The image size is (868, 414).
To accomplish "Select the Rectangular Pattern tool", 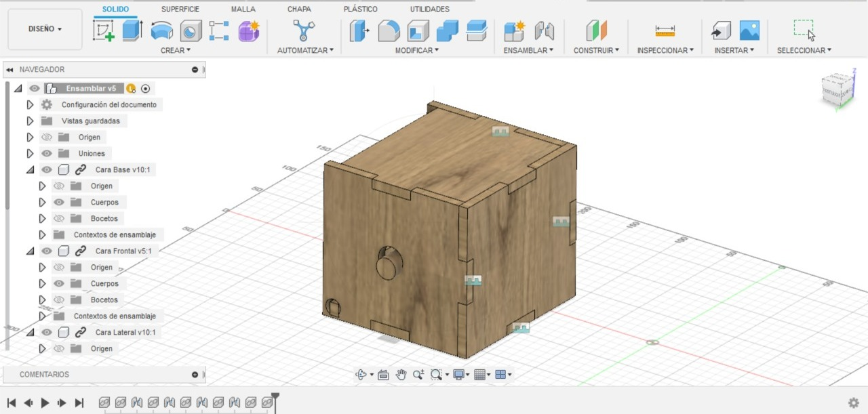I will (x=219, y=30).
